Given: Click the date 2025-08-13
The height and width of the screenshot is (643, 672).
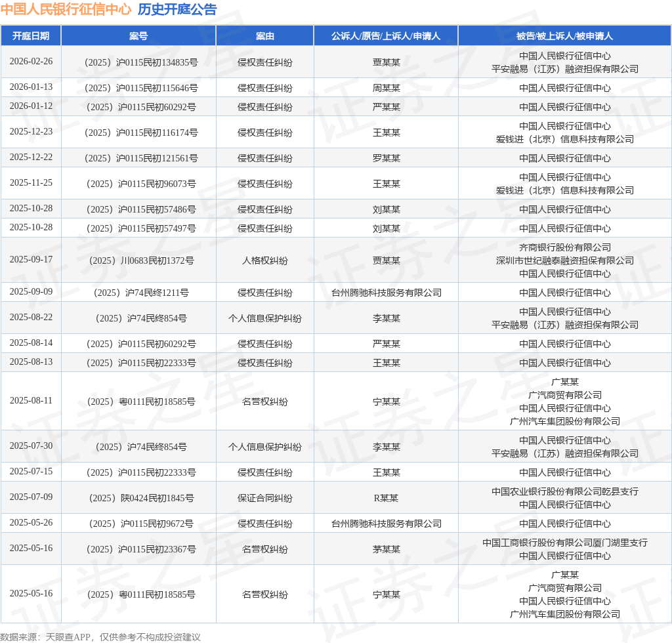Looking at the screenshot, I should (x=31, y=362).
